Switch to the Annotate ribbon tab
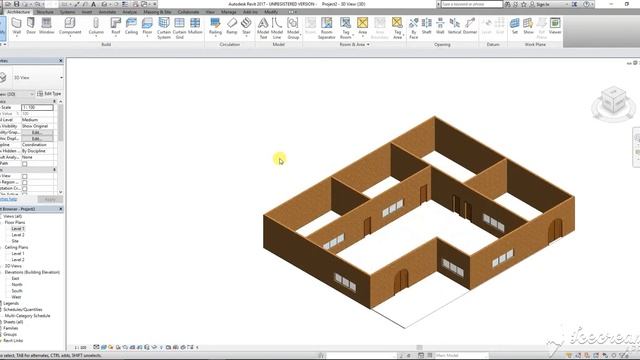Screen dimensions: 640x360 [107, 12]
